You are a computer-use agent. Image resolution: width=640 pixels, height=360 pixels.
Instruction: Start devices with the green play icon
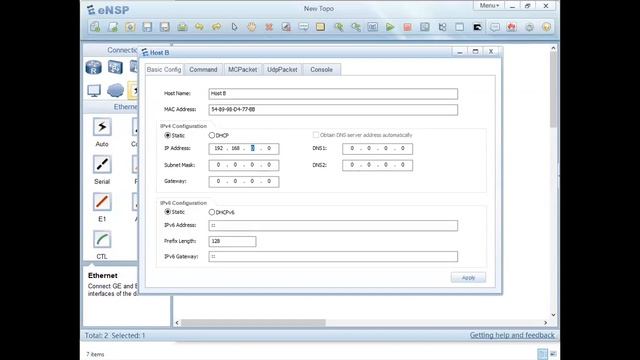(390, 27)
